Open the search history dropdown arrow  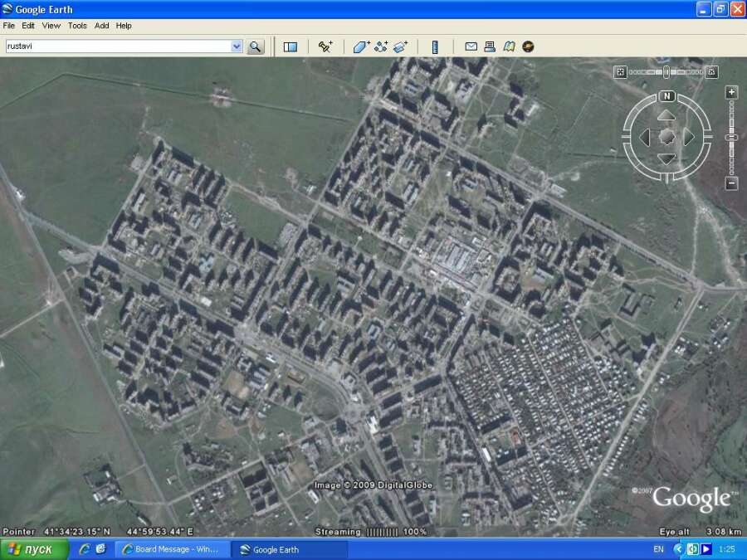click(x=236, y=46)
